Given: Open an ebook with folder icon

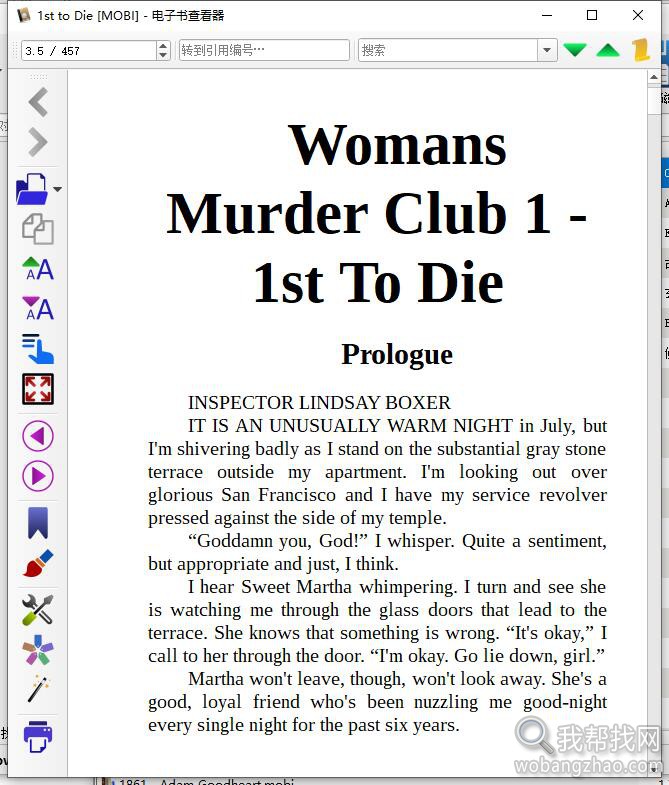Looking at the screenshot, I should [x=32, y=189].
